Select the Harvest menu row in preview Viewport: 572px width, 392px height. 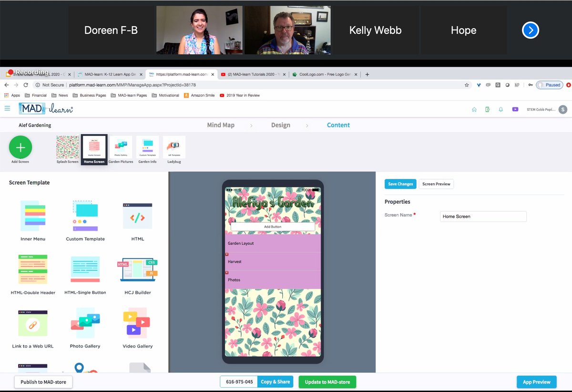[273, 262]
